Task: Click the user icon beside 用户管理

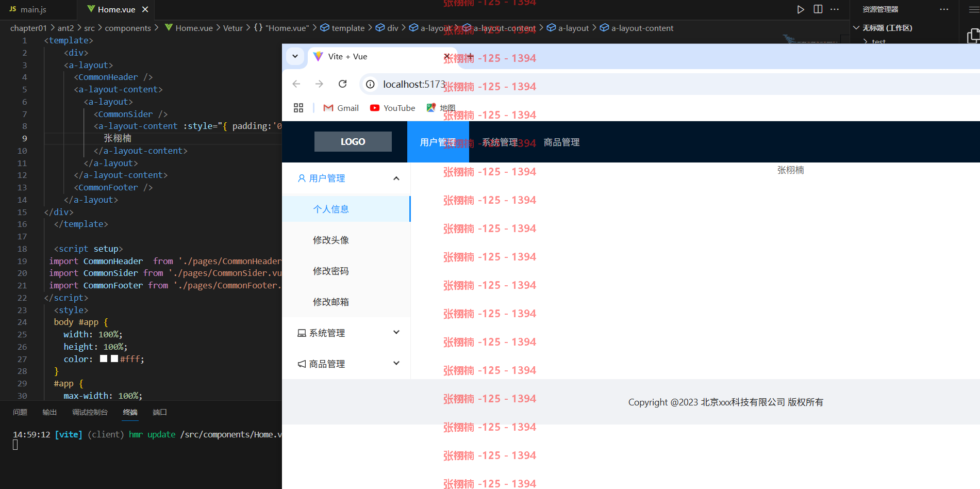Action: [302, 178]
